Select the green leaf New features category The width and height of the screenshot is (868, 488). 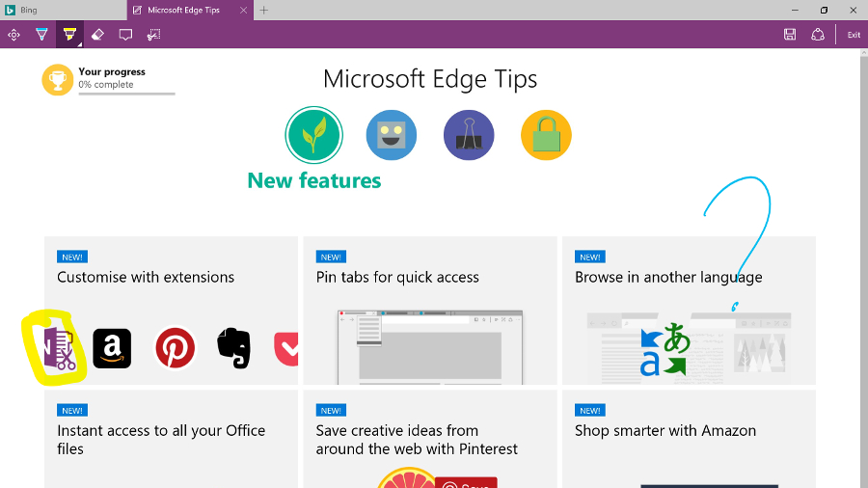click(313, 135)
